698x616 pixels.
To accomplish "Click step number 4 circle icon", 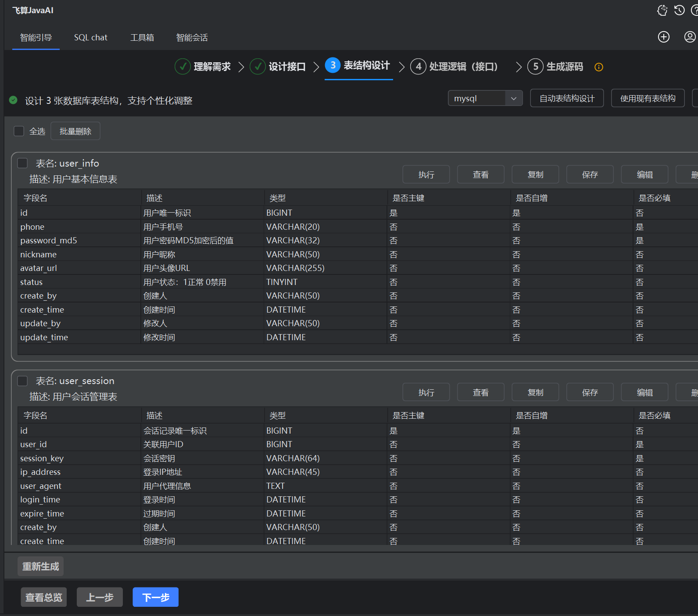I will (418, 67).
